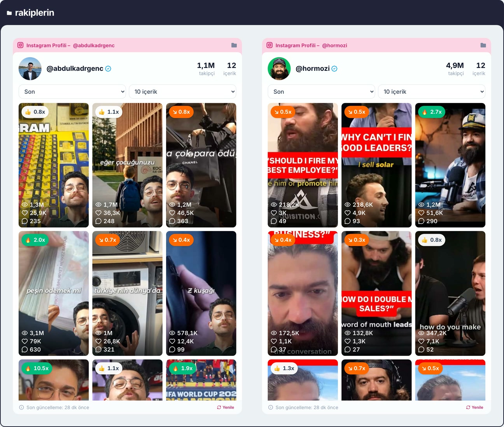Click verified badge next to @hormozi
Image resolution: width=504 pixels, height=427 pixels.
(x=334, y=69)
